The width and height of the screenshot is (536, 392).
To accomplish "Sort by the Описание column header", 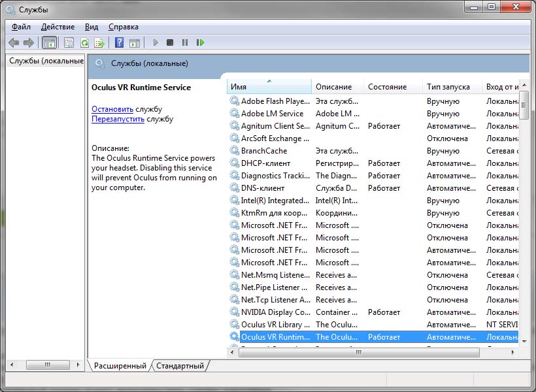I will click(x=338, y=87).
